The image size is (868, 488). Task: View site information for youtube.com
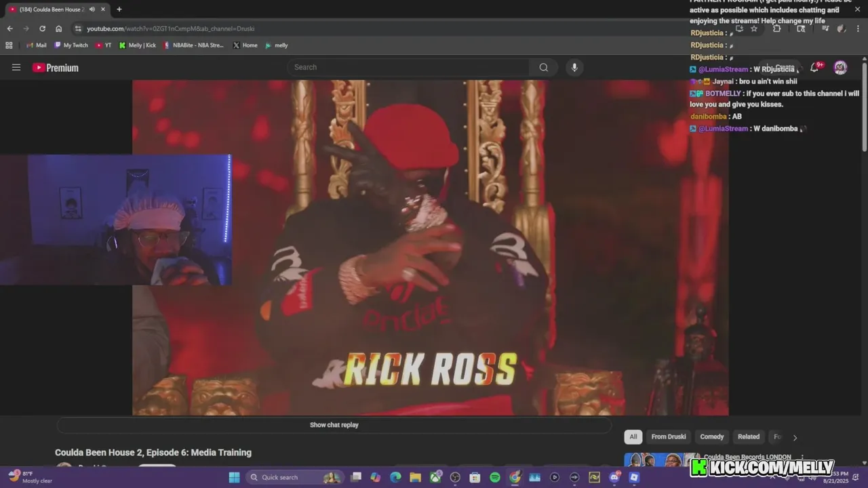(78, 28)
